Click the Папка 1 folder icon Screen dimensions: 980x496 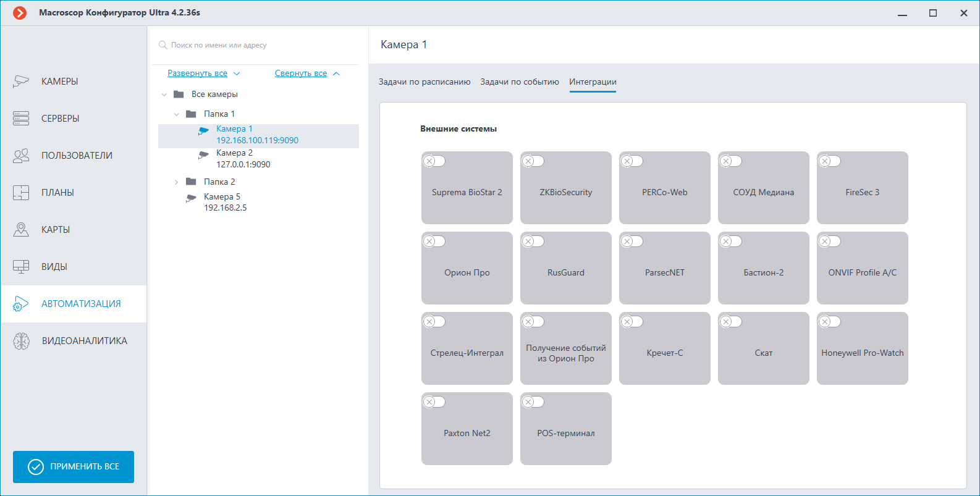pos(192,114)
